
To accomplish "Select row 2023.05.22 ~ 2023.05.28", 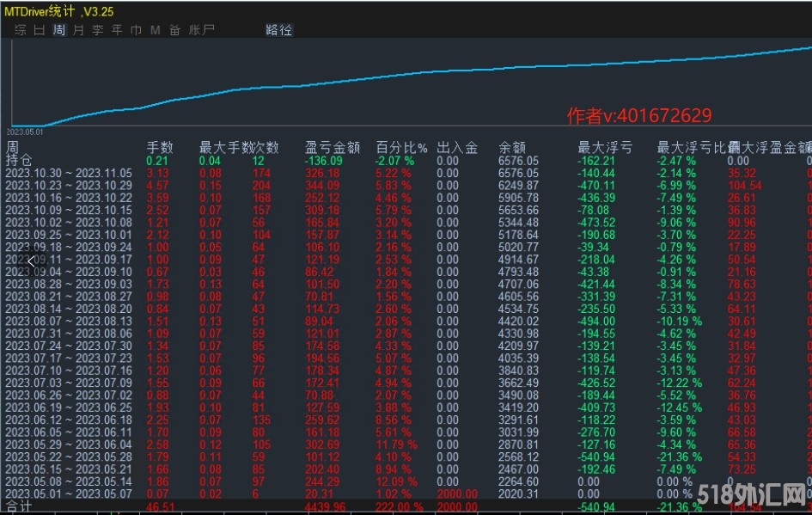I will click(69, 457).
